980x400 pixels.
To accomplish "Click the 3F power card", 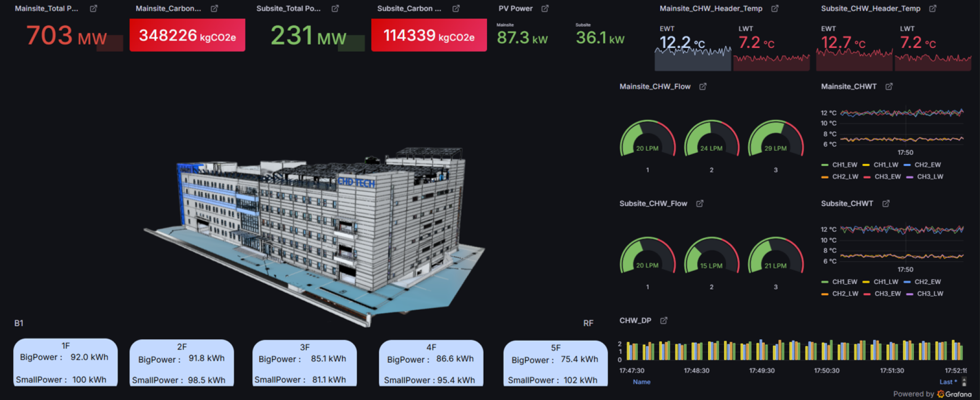I will click(x=304, y=363).
